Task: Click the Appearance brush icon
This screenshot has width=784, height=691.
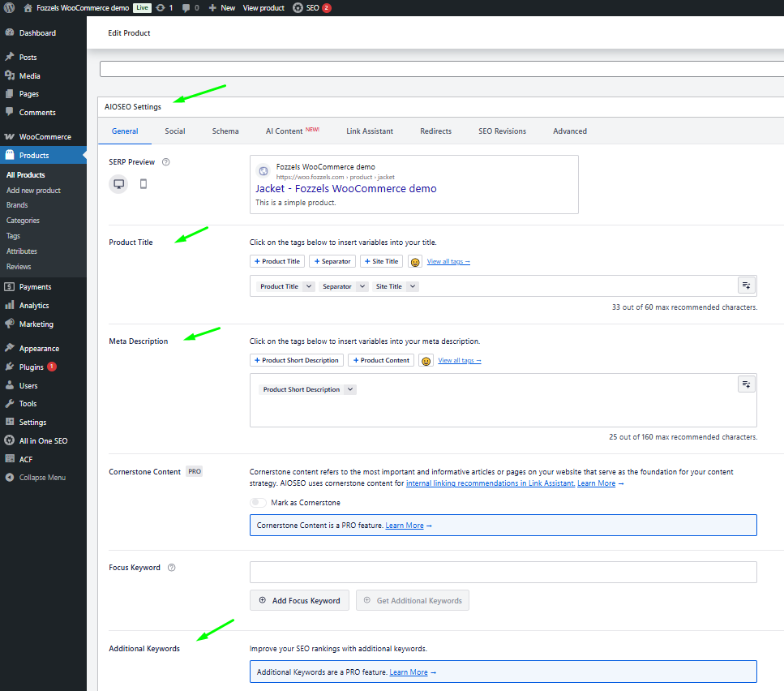Action: coord(10,348)
